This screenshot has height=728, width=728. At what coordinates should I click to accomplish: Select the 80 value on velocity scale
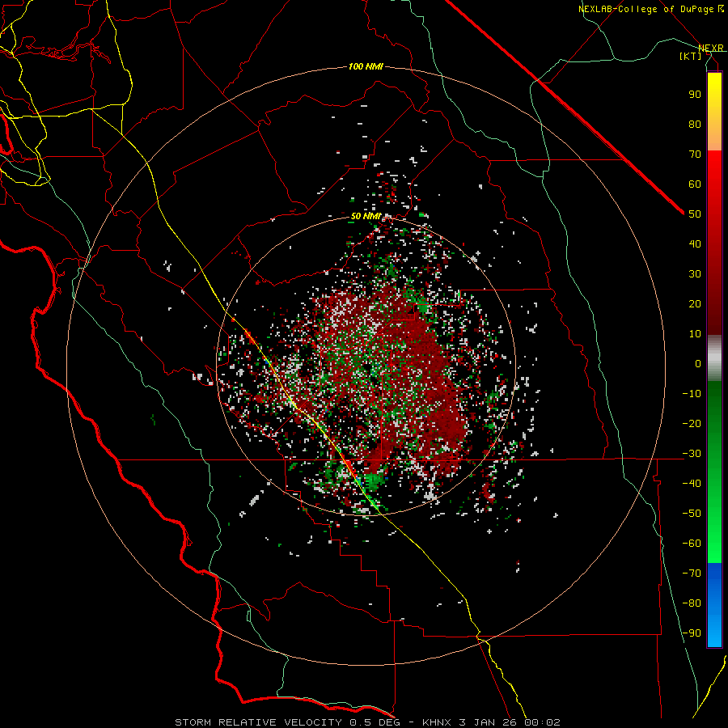coord(695,124)
